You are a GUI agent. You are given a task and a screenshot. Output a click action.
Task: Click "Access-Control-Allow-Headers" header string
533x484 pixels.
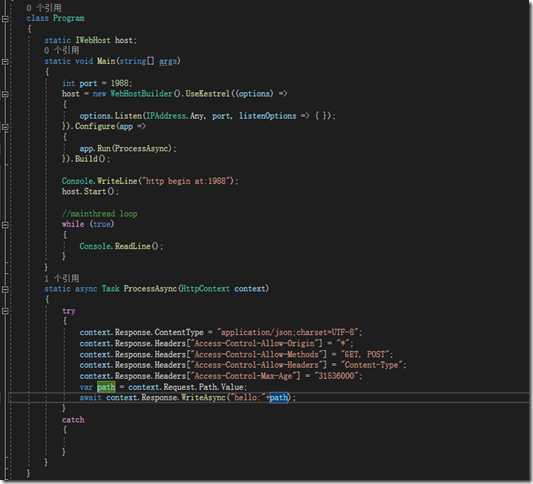[x=257, y=365]
